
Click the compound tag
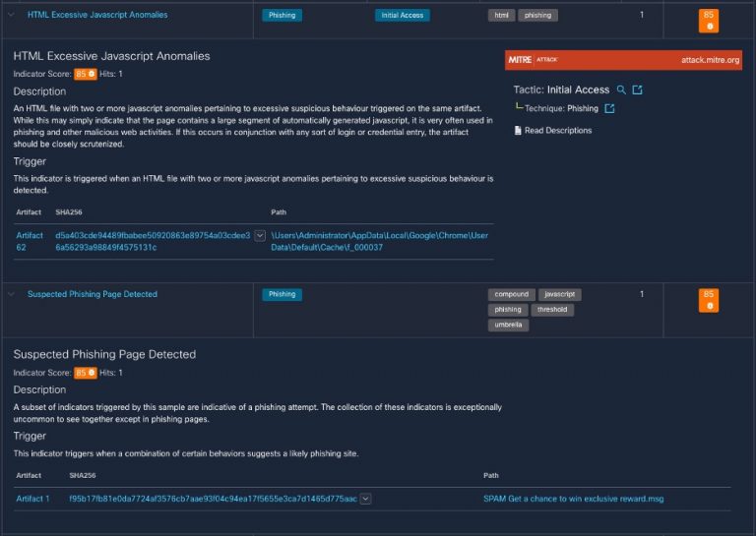pyautogui.click(x=511, y=294)
